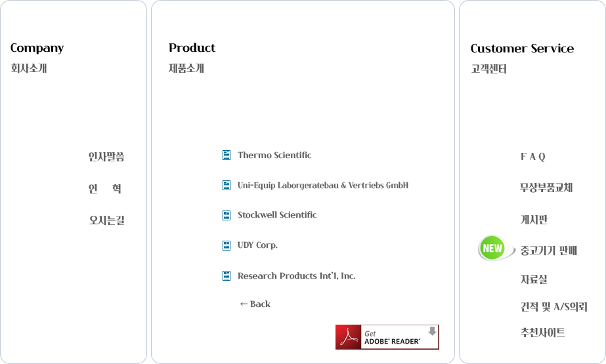
Task: Open the 오시는길 directions menu item
Action: [x=106, y=220]
